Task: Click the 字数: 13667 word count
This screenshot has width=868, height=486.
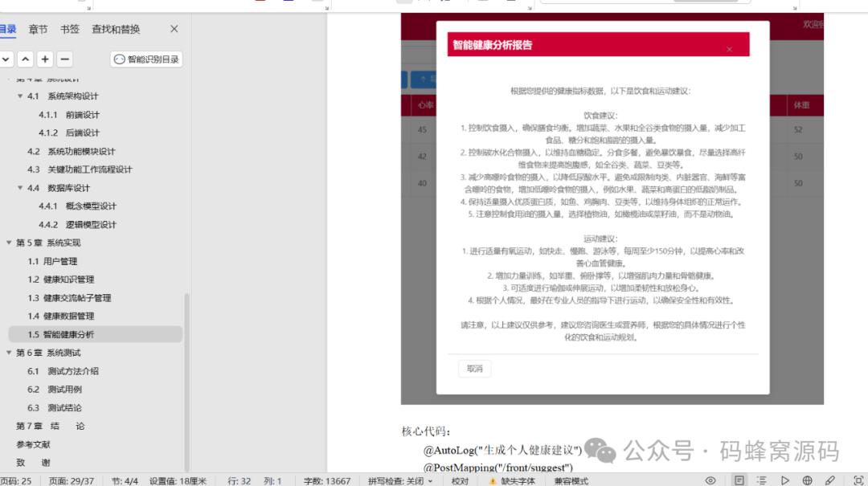Action: point(326,481)
